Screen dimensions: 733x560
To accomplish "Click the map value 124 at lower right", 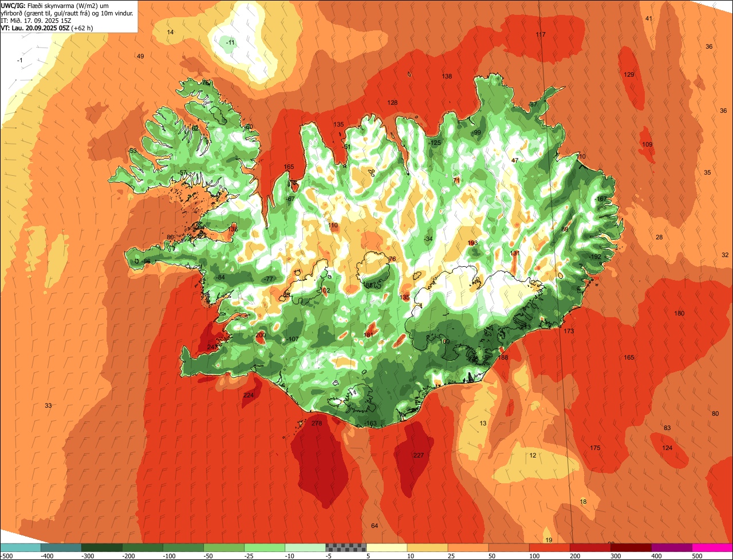I will (x=667, y=448).
